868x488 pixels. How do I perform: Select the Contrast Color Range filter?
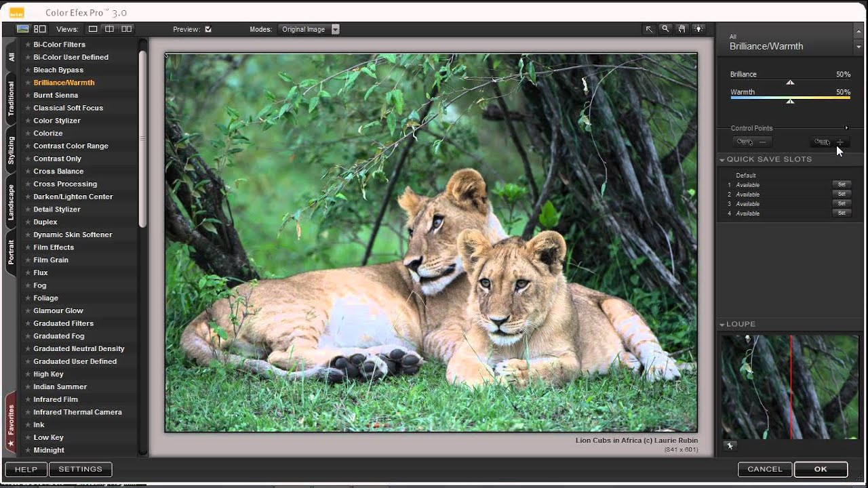point(71,146)
